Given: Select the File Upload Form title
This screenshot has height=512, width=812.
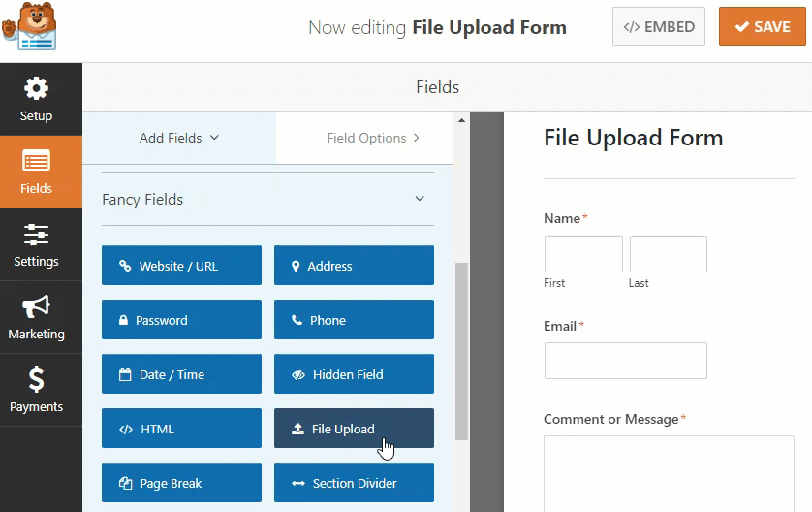Looking at the screenshot, I should [634, 138].
